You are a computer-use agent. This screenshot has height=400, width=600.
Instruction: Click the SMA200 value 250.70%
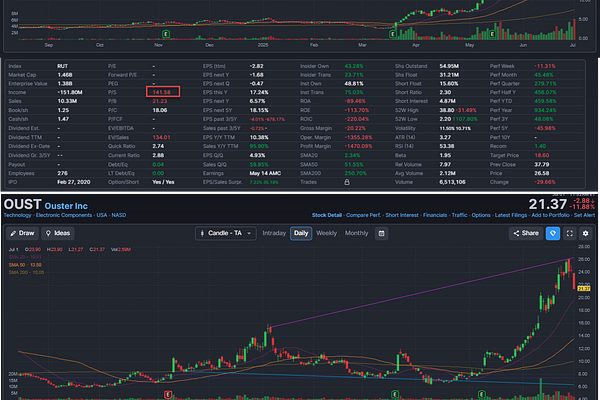[355, 173]
